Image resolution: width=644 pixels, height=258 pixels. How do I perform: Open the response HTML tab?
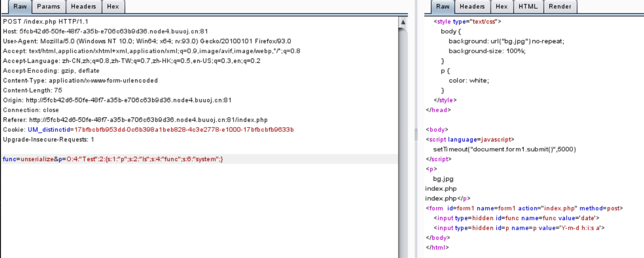(x=528, y=7)
